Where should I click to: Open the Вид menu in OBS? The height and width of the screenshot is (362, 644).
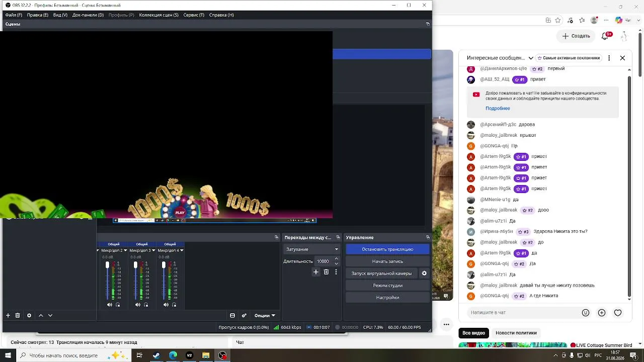pos(60,15)
